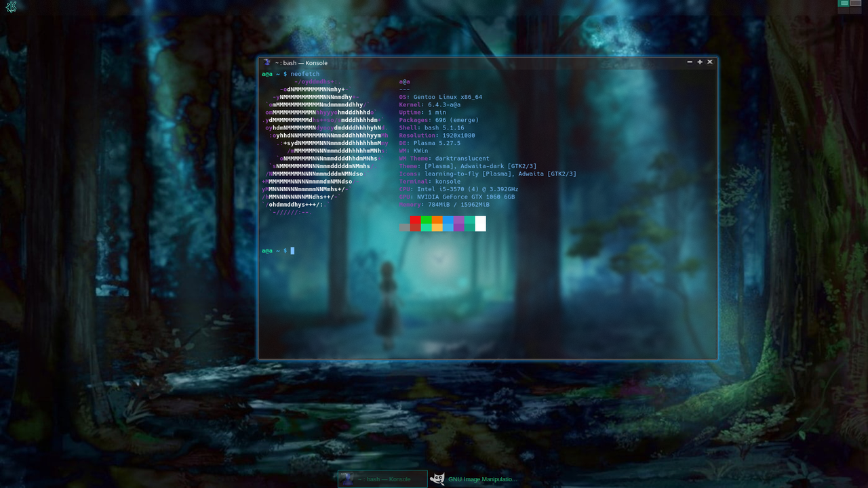Click the bright red palette block
The image size is (868, 488).
tap(415, 220)
